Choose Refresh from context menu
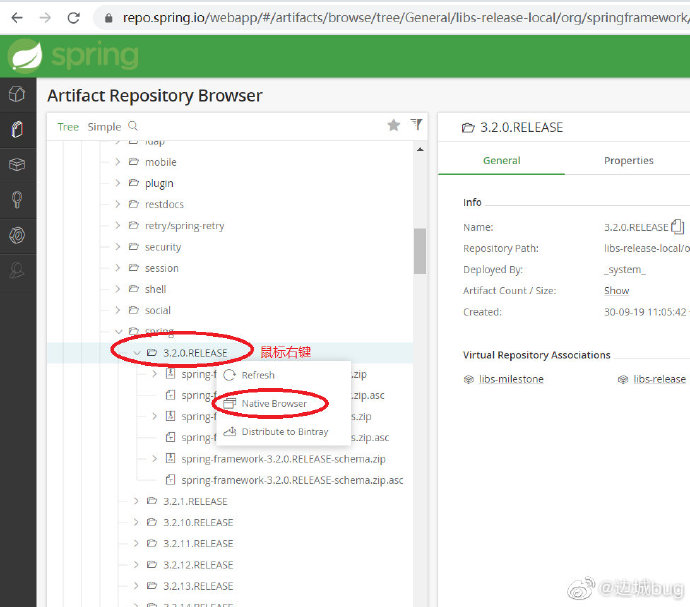 click(x=258, y=375)
